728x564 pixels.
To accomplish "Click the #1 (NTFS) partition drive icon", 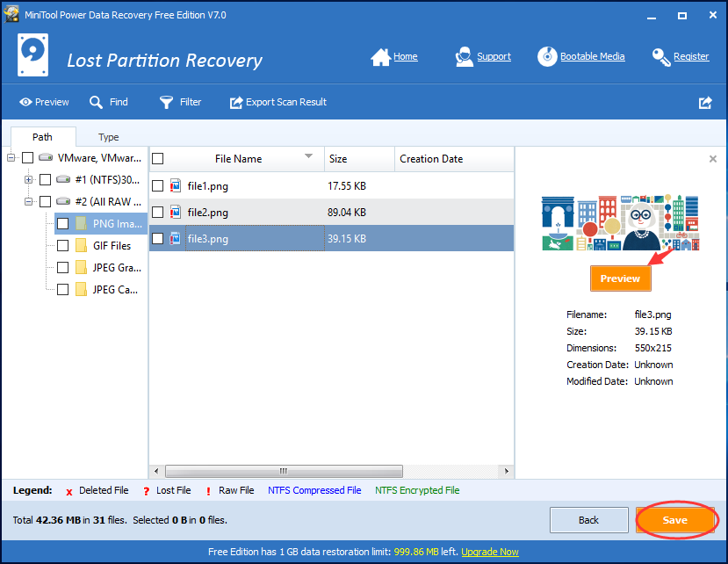I will click(x=63, y=179).
